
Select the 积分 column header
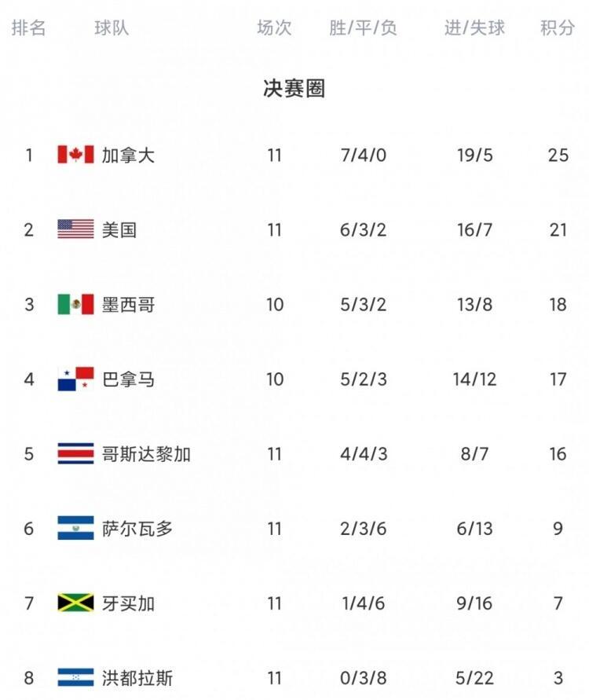(x=558, y=27)
